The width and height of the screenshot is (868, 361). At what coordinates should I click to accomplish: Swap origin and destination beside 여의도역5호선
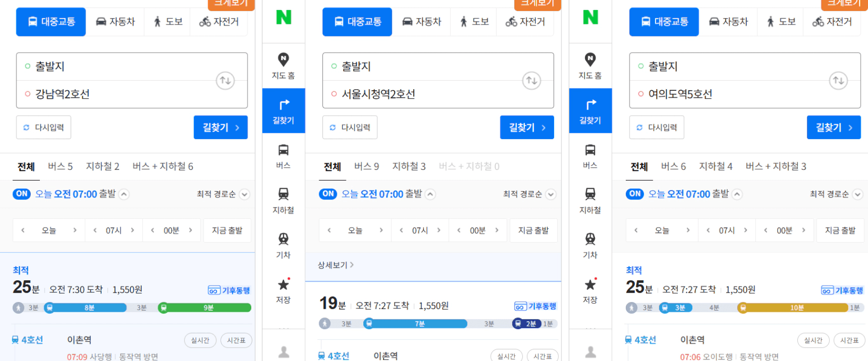tap(838, 81)
